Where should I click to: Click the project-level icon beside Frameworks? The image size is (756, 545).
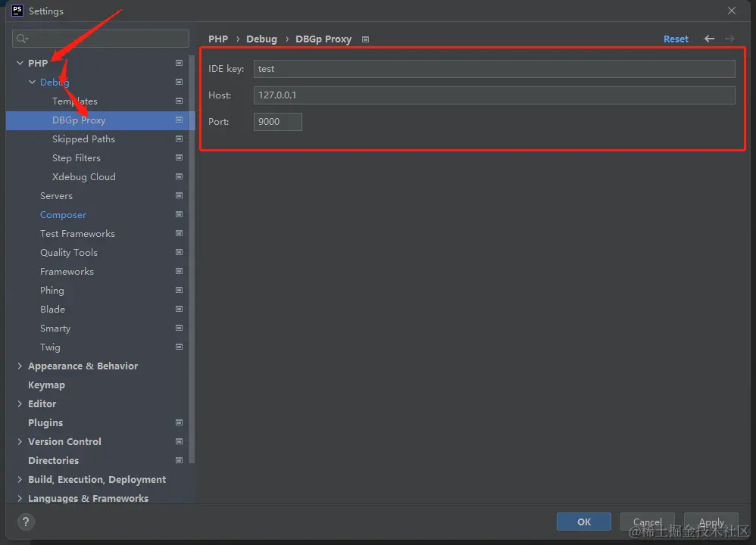[179, 271]
